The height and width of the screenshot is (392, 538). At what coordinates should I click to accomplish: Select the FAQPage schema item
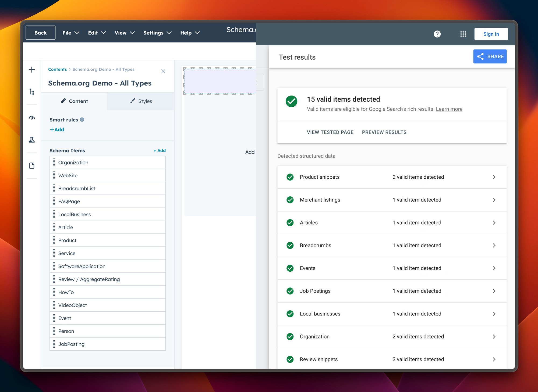[x=69, y=202]
